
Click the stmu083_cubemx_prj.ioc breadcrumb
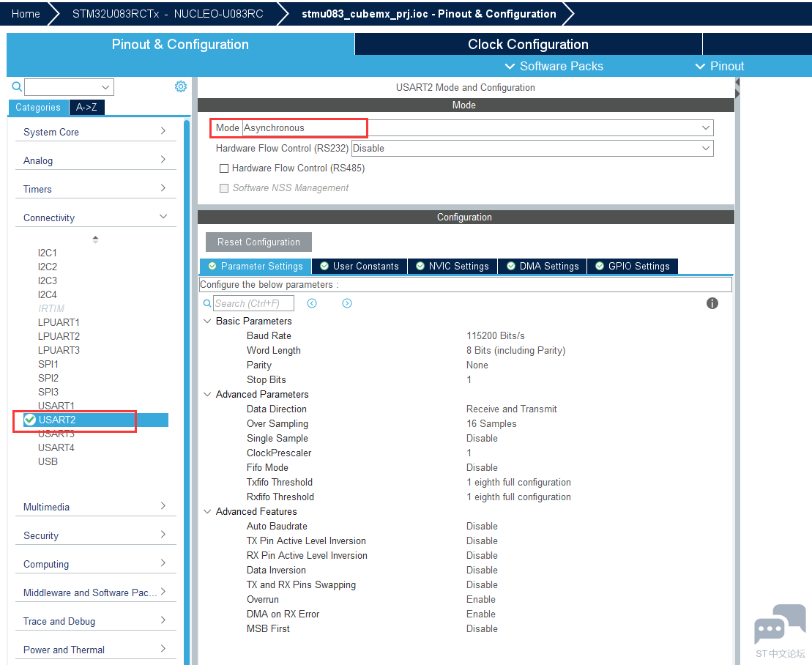point(429,14)
